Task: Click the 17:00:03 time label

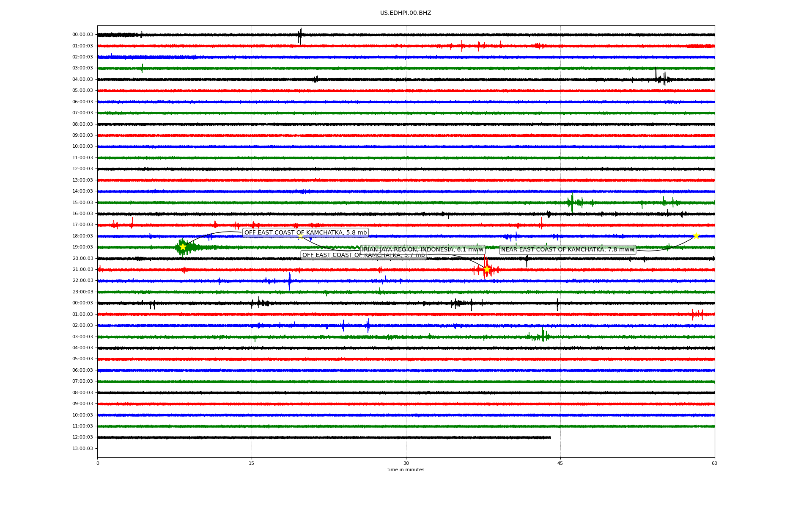Action: 82,224
